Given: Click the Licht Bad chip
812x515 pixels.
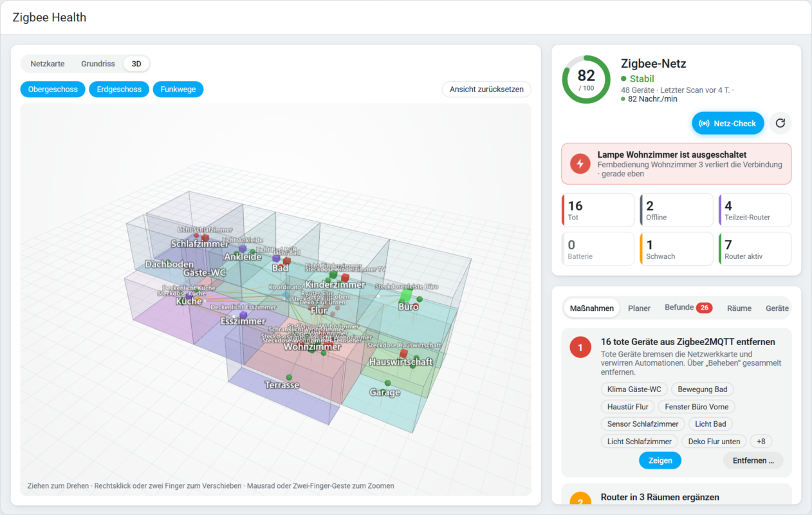Looking at the screenshot, I should [710, 424].
